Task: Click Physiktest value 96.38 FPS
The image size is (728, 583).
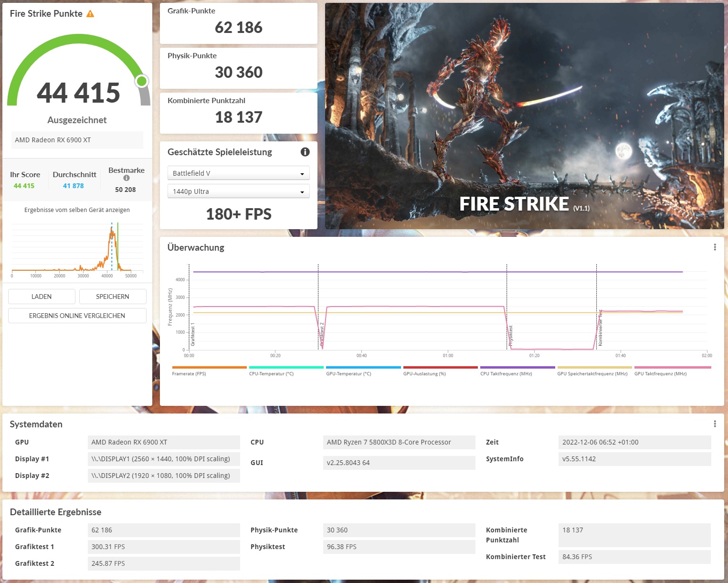Action: click(399, 547)
